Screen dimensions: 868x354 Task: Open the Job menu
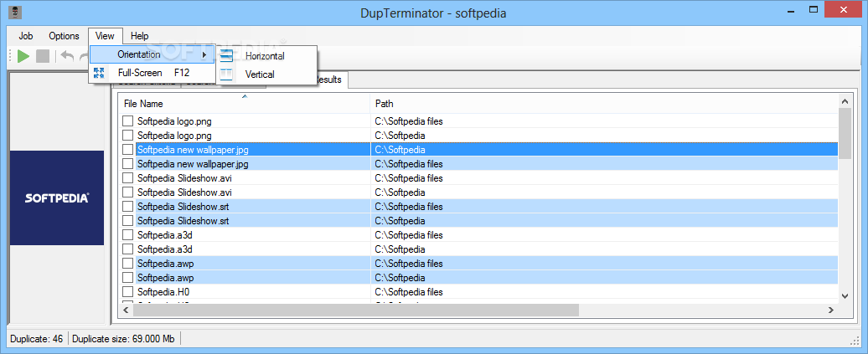(26, 36)
